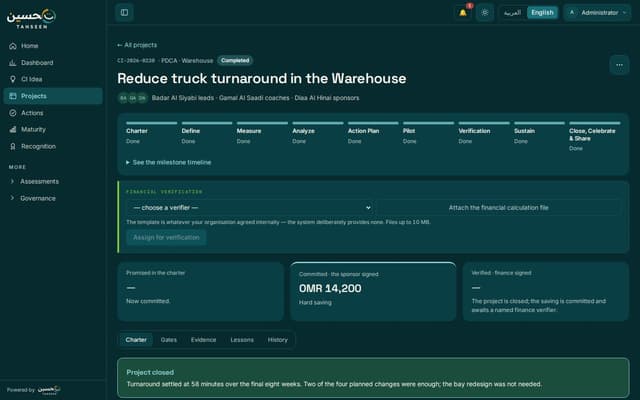Select Close, Celebrate & Share step
The height and width of the screenshot is (400, 640).
tap(595, 136)
